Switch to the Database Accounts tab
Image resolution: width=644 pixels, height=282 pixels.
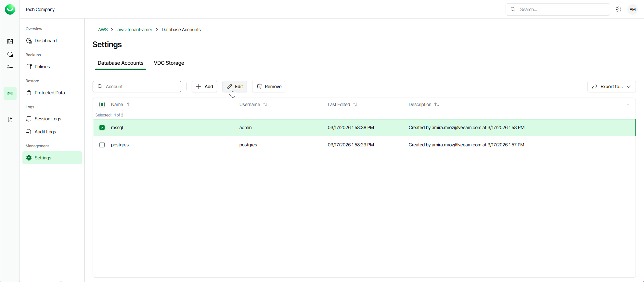tap(121, 63)
